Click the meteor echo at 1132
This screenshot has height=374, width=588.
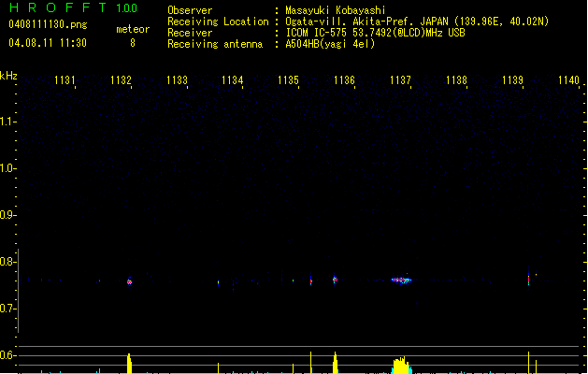pyautogui.click(x=129, y=281)
